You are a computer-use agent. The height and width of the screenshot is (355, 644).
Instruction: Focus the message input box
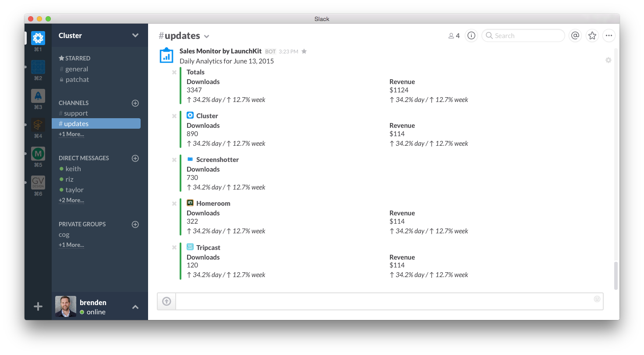point(389,301)
